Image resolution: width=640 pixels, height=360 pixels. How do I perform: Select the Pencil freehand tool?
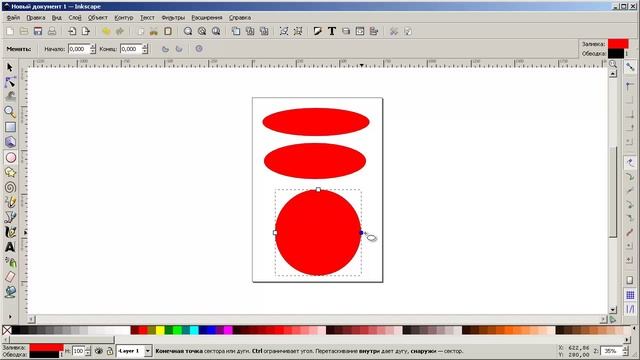pos(10,202)
